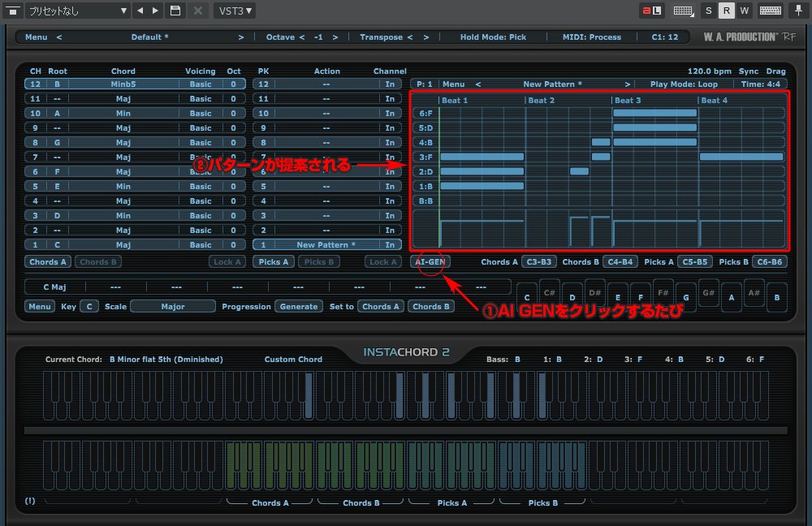Go to the next host preset arrow

pos(155,11)
